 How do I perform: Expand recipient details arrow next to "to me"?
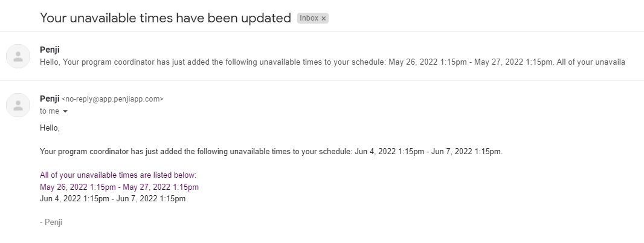tap(65, 112)
